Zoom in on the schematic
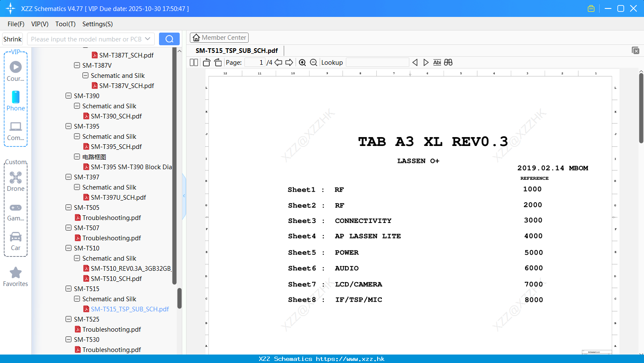The image size is (644, 363). (302, 63)
